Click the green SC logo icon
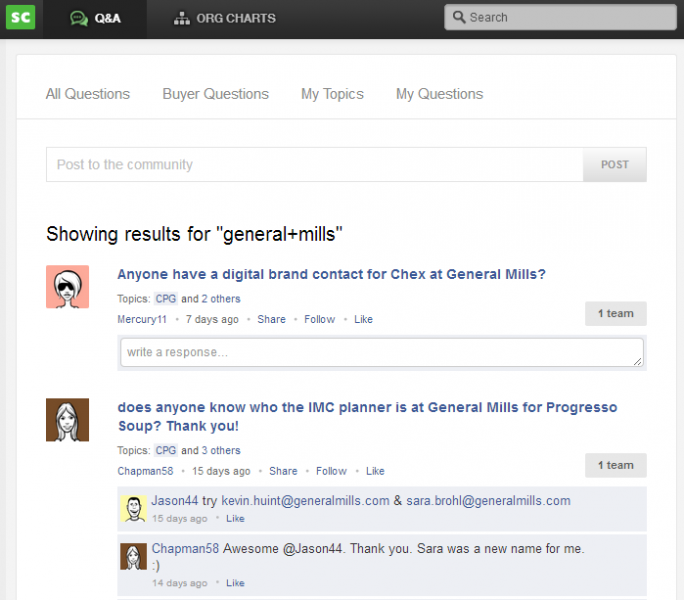Screen dimensions: 684x600 [x=21, y=17]
